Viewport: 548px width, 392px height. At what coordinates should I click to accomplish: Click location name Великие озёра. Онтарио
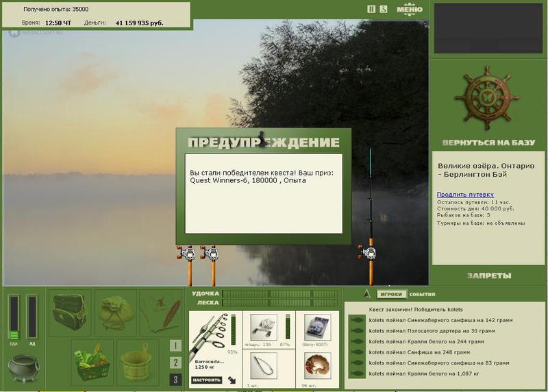486,170
